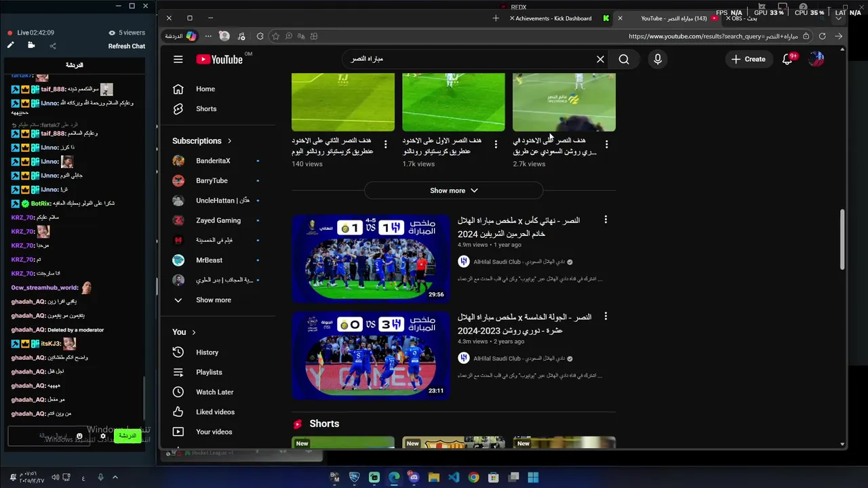Click Refresh Chat in Kick panel

click(127, 46)
